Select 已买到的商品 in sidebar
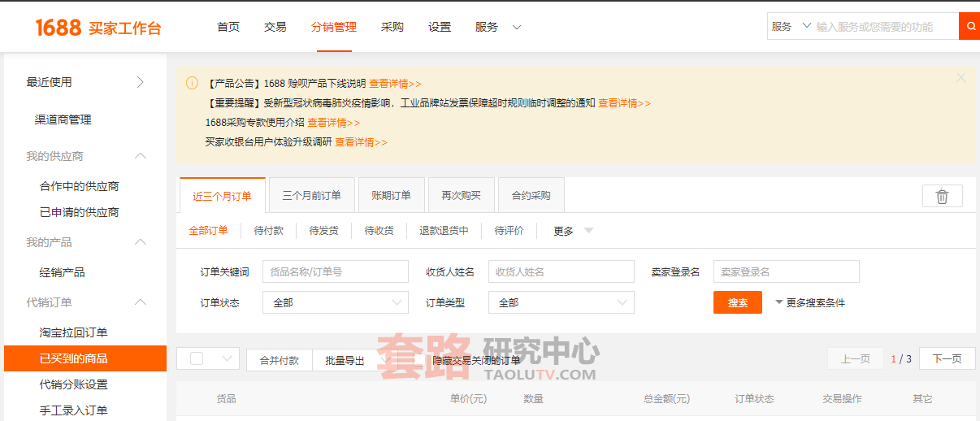Image resolution: width=980 pixels, height=421 pixels. [85, 358]
